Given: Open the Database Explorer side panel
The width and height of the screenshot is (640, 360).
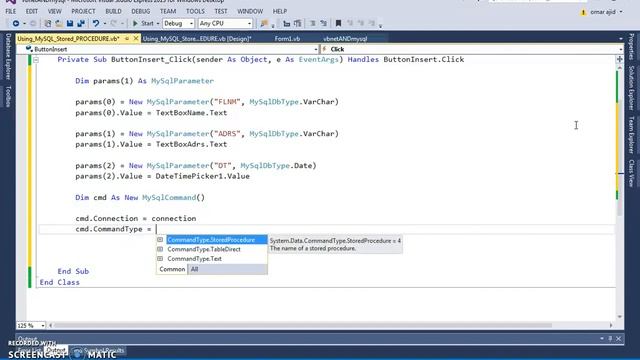Looking at the screenshot, I should point(8,57).
